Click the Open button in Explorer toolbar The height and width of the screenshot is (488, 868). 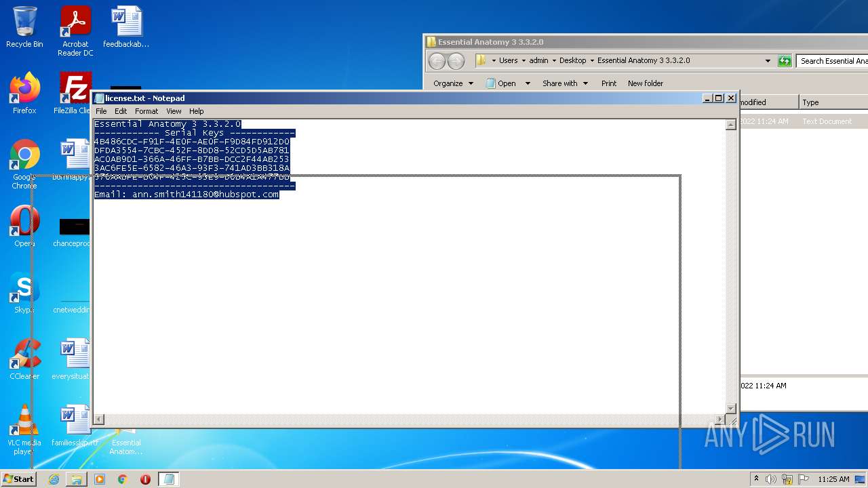[501, 83]
